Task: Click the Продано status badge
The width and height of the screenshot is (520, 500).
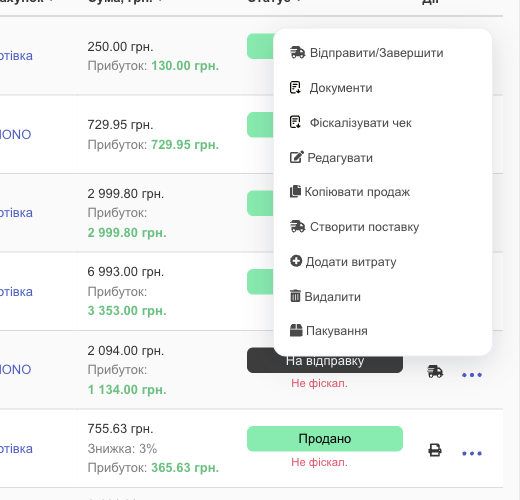Action: click(x=325, y=439)
